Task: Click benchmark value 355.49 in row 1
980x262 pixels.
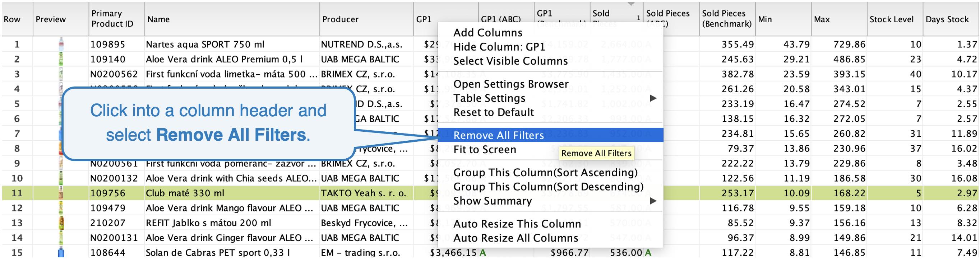Action: (738, 44)
